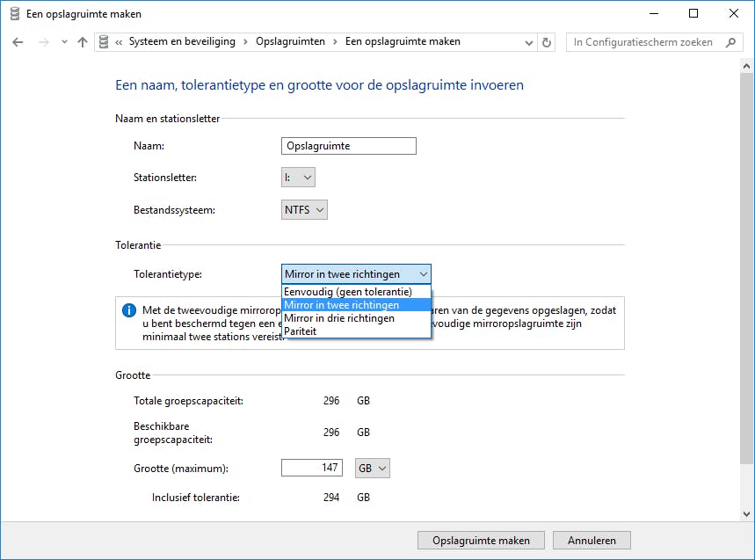Select Eenvoudig (geen tolerantie) option
The width and height of the screenshot is (755, 560).
pos(356,292)
